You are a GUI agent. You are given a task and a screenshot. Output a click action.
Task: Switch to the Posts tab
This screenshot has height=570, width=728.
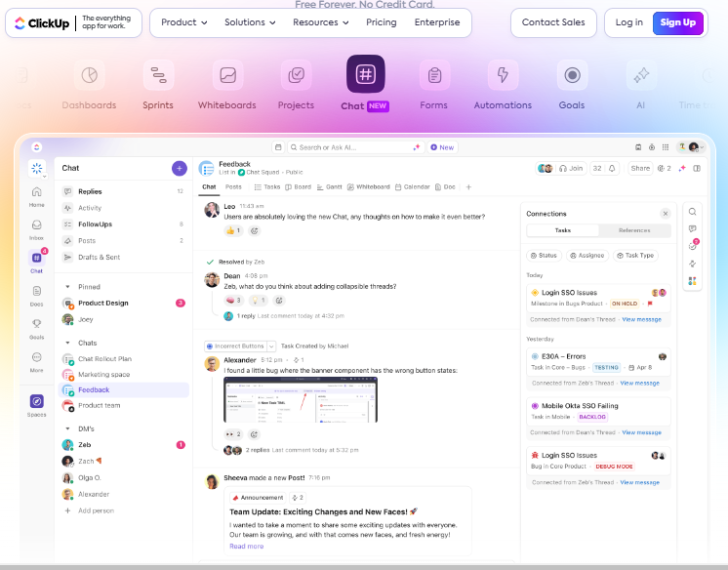click(x=233, y=186)
